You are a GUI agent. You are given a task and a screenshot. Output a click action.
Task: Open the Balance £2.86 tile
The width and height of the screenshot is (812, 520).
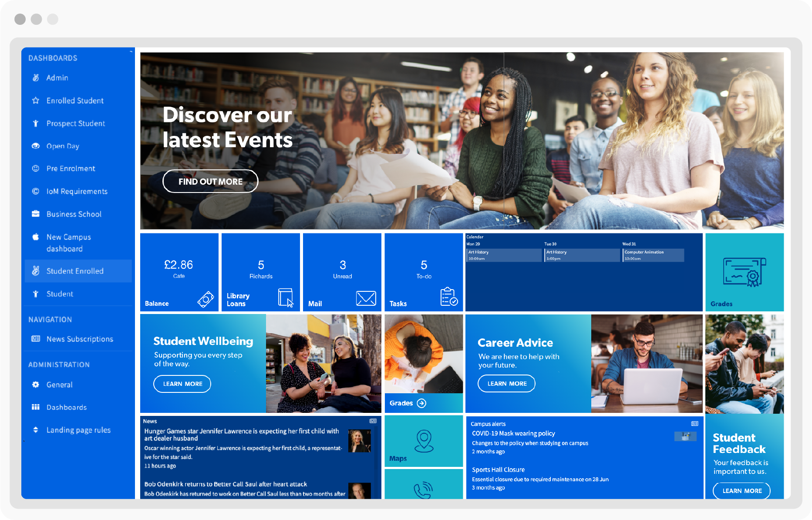[x=179, y=272]
